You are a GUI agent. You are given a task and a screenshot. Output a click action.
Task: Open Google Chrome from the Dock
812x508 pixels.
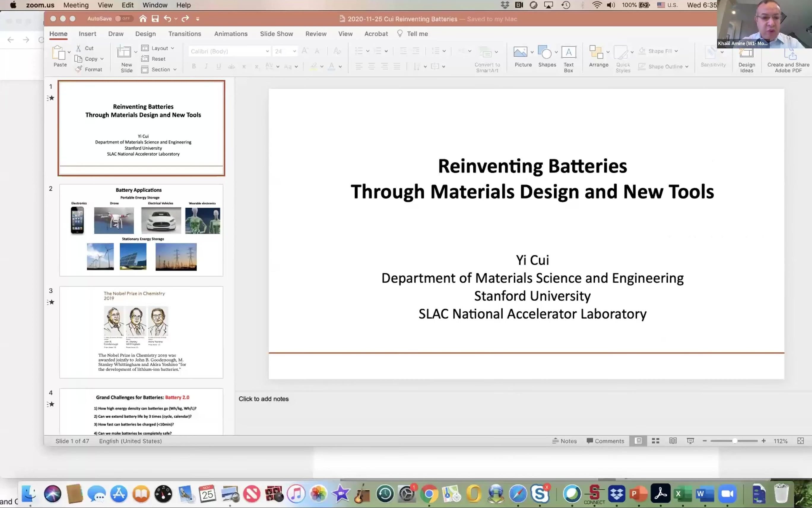[429, 493]
